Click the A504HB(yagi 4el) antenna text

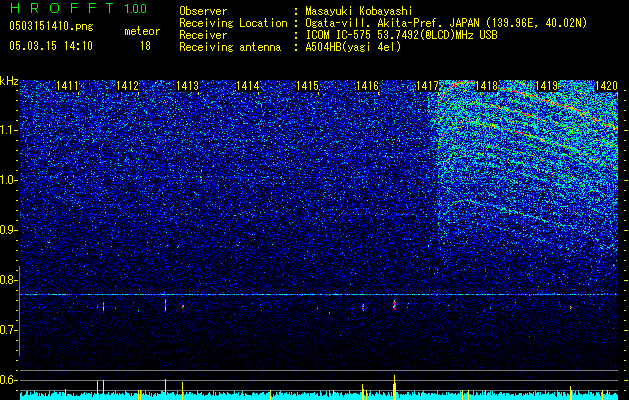tap(353, 47)
